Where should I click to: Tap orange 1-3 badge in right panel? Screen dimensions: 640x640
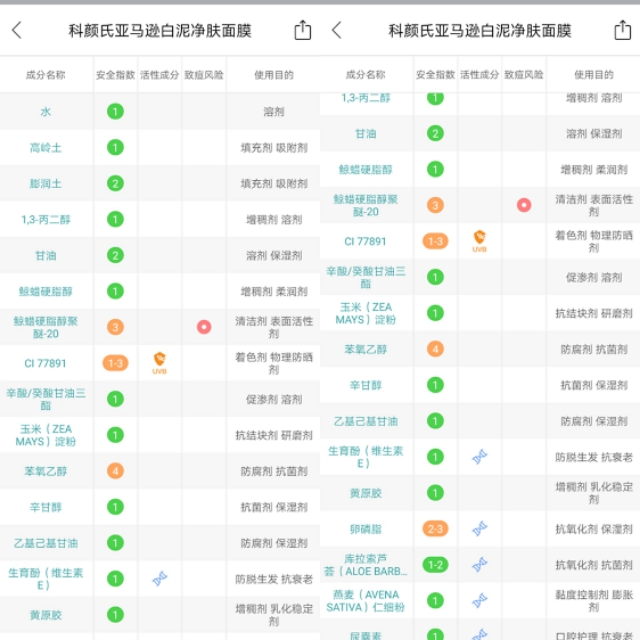[x=435, y=241]
